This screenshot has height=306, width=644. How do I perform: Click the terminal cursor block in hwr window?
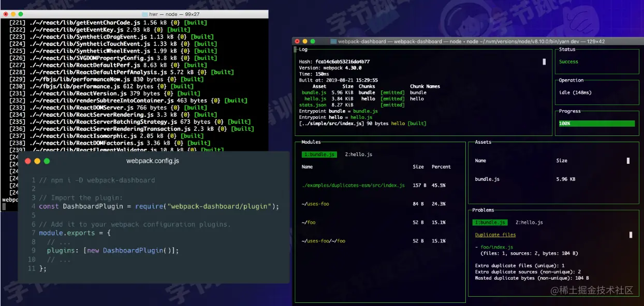coord(4,206)
